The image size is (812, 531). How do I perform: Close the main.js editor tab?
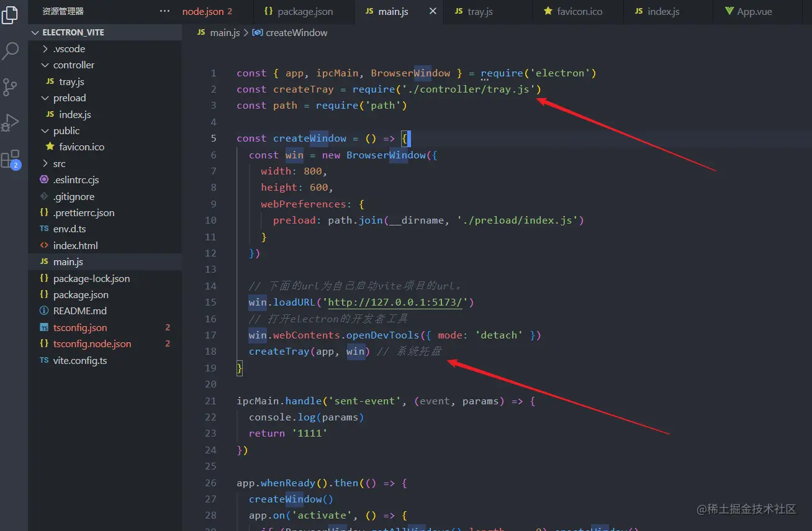coord(433,11)
